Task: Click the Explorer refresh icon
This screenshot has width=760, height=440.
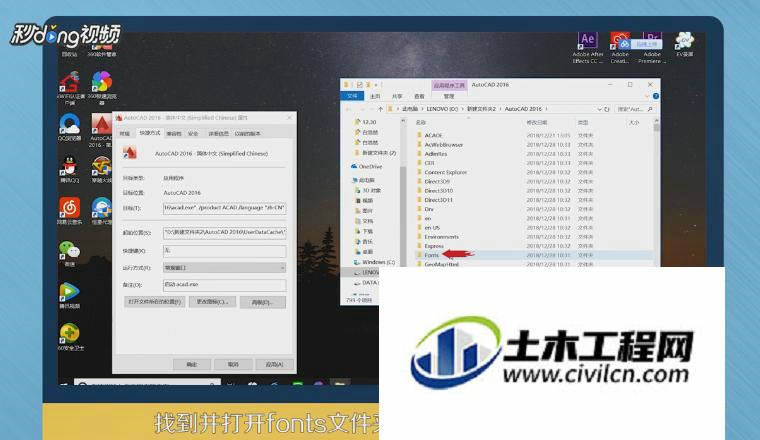Action: (606, 109)
